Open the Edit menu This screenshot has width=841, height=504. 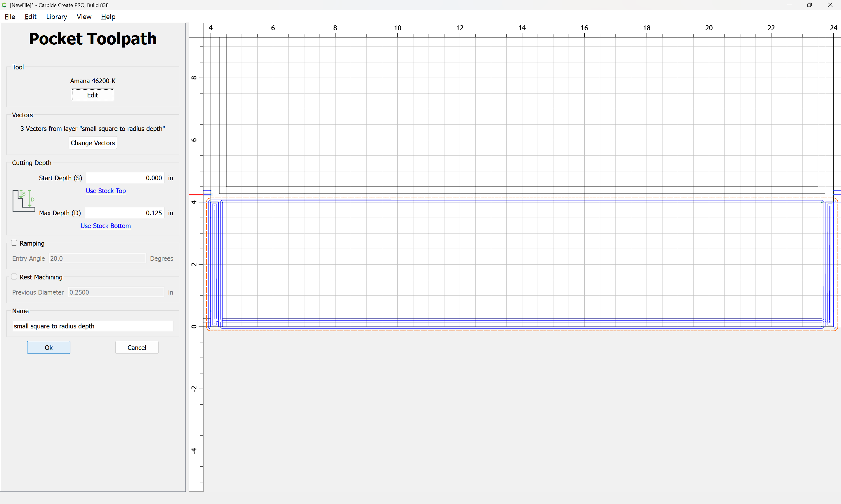click(30, 17)
